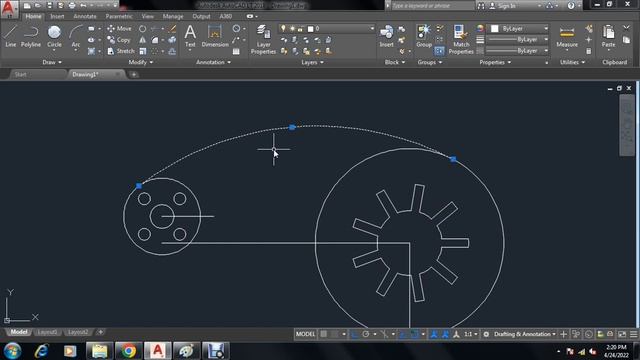Click the Rotate icon next to Move
640x360 pixels.
(x=142, y=29)
